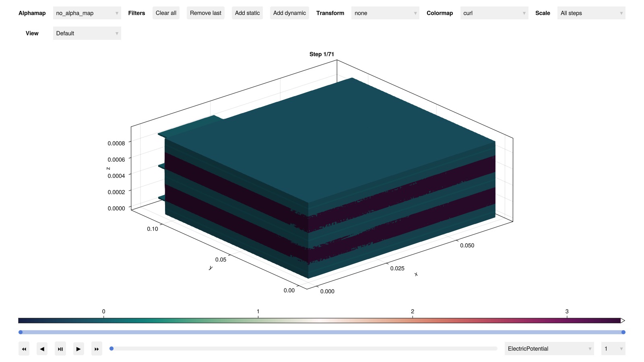Toggle play/pause of the animation
Screen dimensions: 644x362
pyautogui.click(x=60, y=349)
